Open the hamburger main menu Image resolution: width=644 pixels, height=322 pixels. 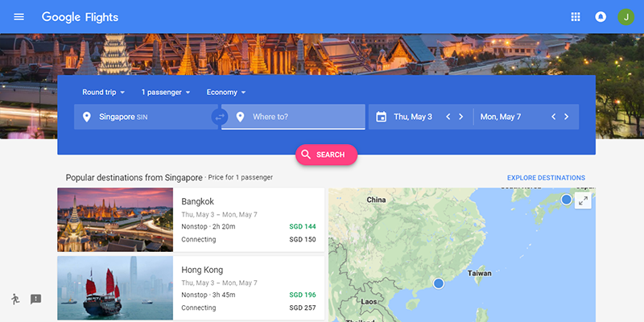[x=19, y=17]
